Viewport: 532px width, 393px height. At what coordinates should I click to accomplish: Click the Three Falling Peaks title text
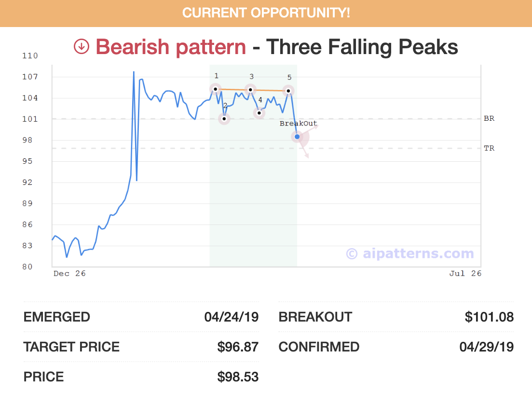362,47
